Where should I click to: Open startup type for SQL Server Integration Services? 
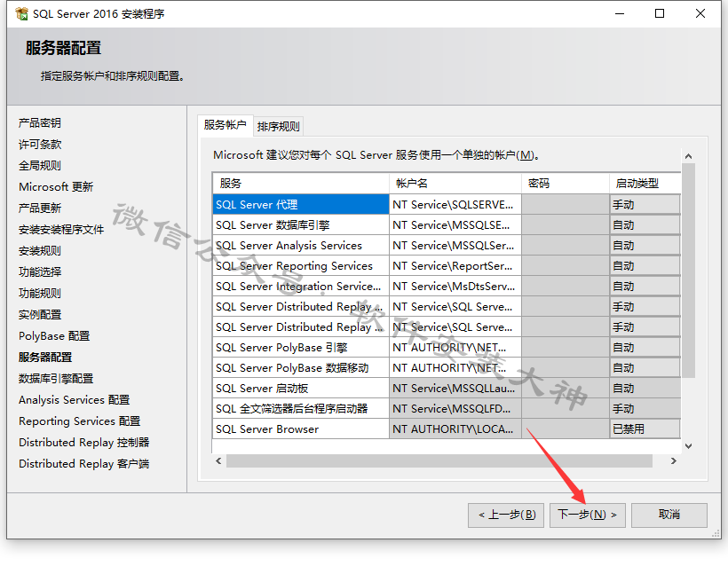point(645,287)
